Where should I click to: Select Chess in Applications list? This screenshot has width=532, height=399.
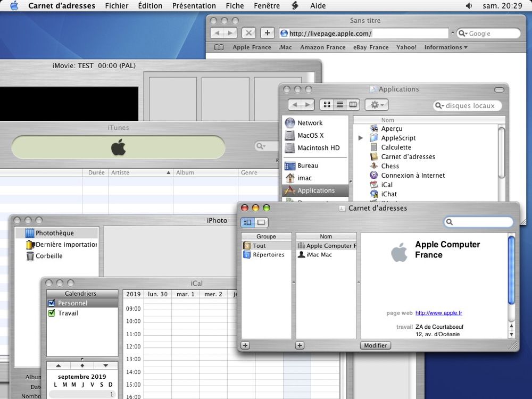pos(390,166)
